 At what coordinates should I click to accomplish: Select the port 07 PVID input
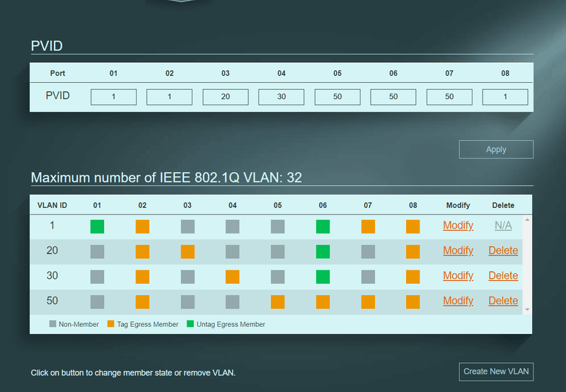449,97
